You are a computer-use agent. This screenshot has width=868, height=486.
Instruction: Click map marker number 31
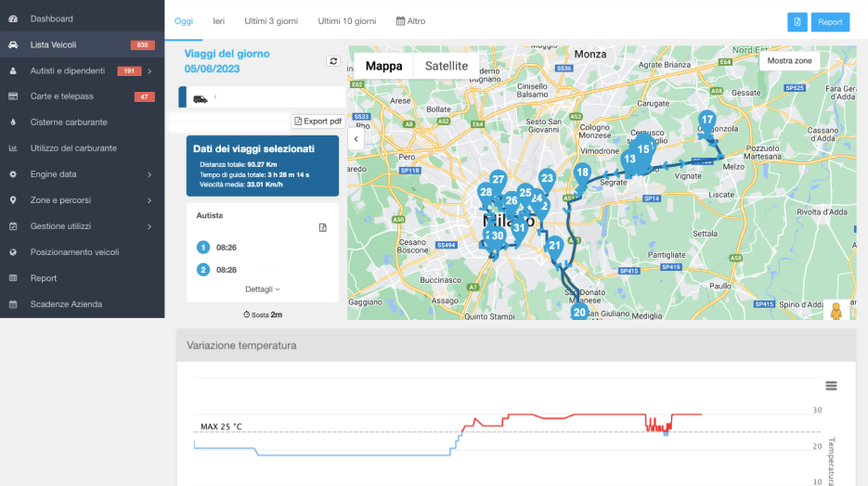tap(519, 229)
